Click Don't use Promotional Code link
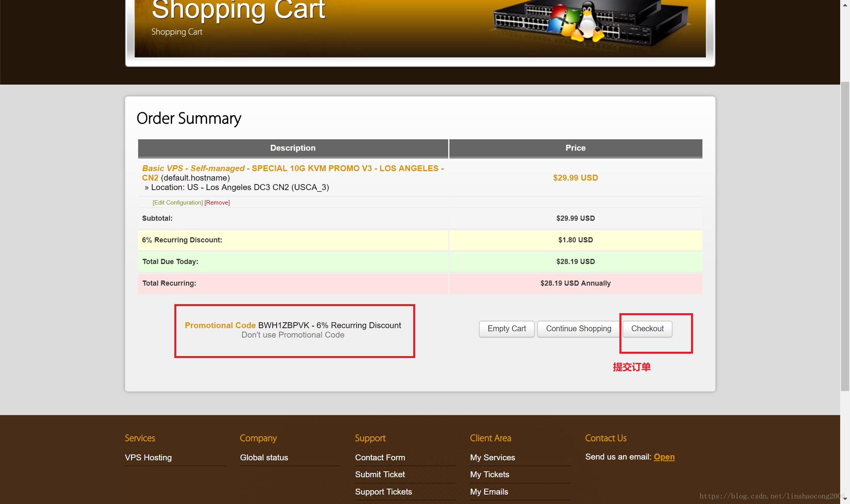Screen dimensions: 850x504 (293, 335)
